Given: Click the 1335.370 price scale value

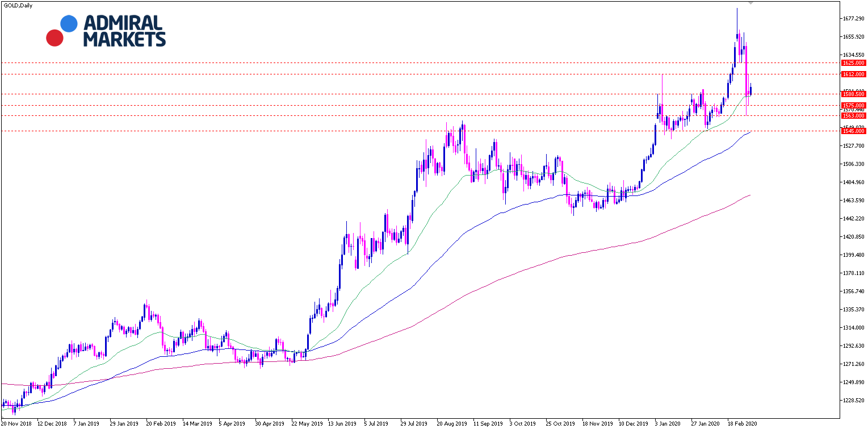Looking at the screenshot, I should tap(854, 310).
